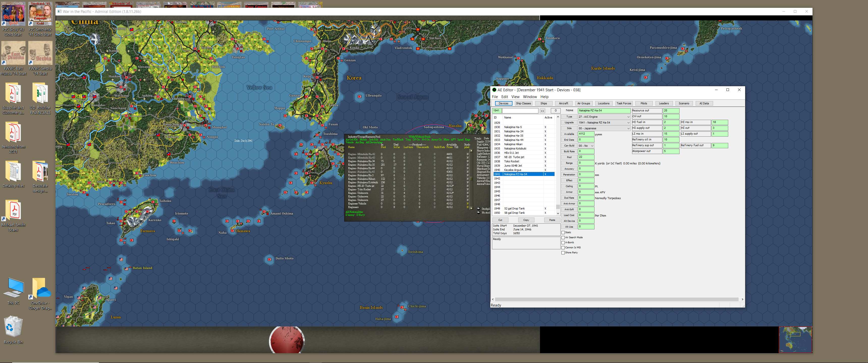
Task: Open GD Routine FINANCIALS file icon
Action: pos(40,93)
